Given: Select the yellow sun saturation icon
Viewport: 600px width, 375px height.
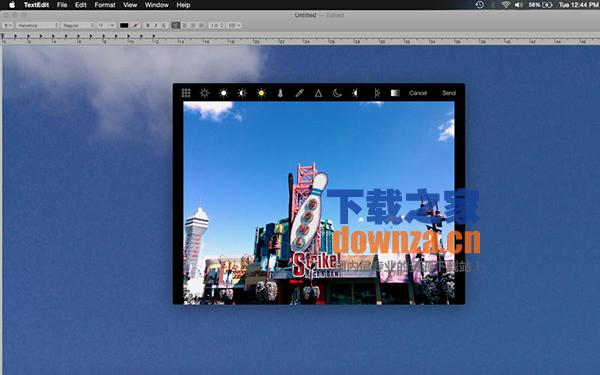Looking at the screenshot, I should (x=261, y=93).
